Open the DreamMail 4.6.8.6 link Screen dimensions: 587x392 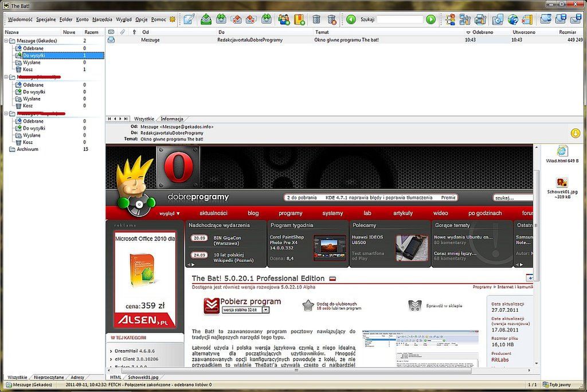(134, 351)
